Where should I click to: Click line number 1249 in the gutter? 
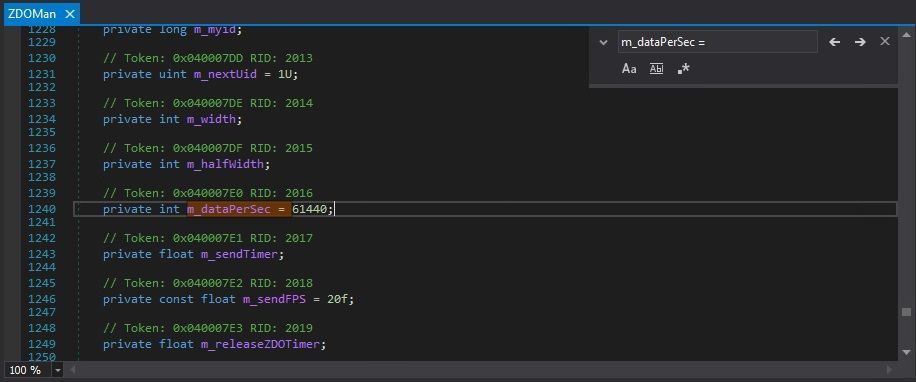(x=41, y=344)
